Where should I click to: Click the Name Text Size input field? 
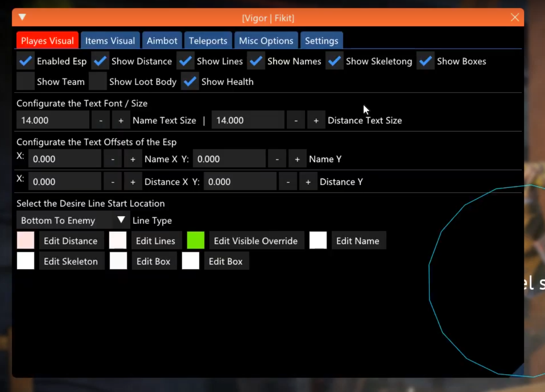(x=52, y=121)
